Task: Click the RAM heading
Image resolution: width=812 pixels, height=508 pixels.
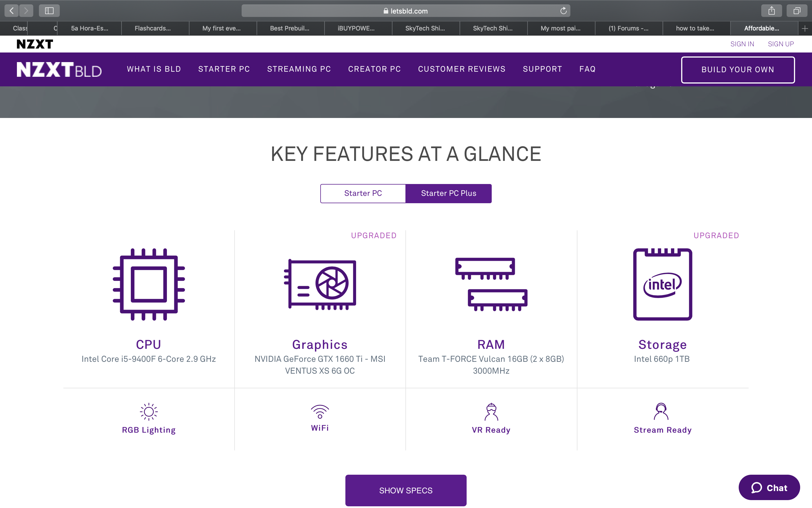Action: pos(491,345)
